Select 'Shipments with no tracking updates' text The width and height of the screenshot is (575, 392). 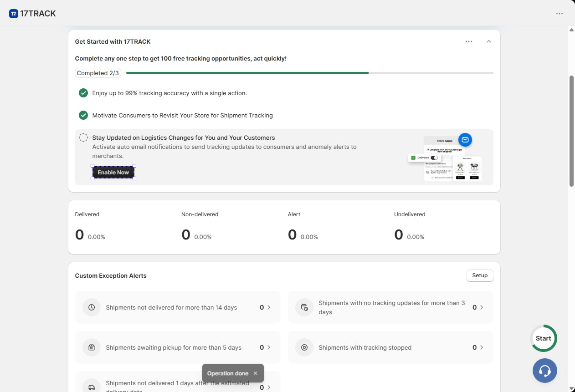pos(392,307)
